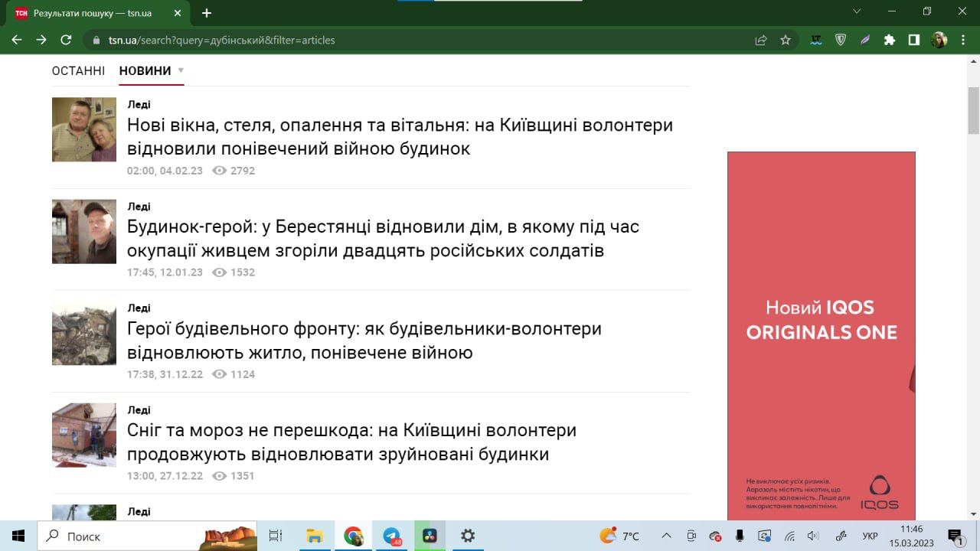Click the share page icon in address bar

tap(761, 40)
